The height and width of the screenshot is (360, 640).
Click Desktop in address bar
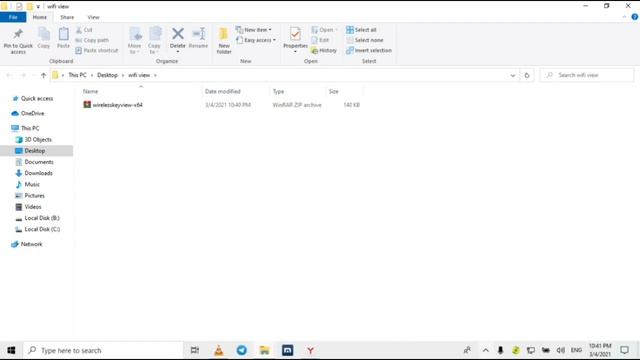point(107,75)
